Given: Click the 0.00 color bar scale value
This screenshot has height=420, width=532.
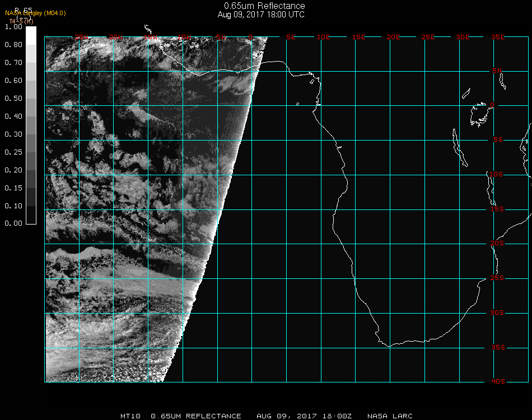Looking at the screenshot, I should (x=13, y=223).
